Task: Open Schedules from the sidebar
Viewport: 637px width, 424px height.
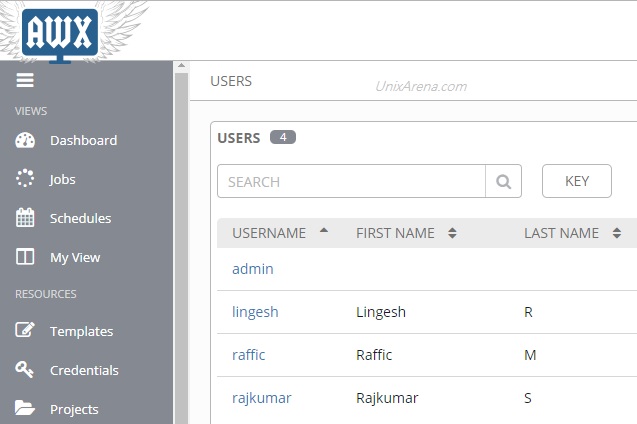Action: (x=80, y=218)
